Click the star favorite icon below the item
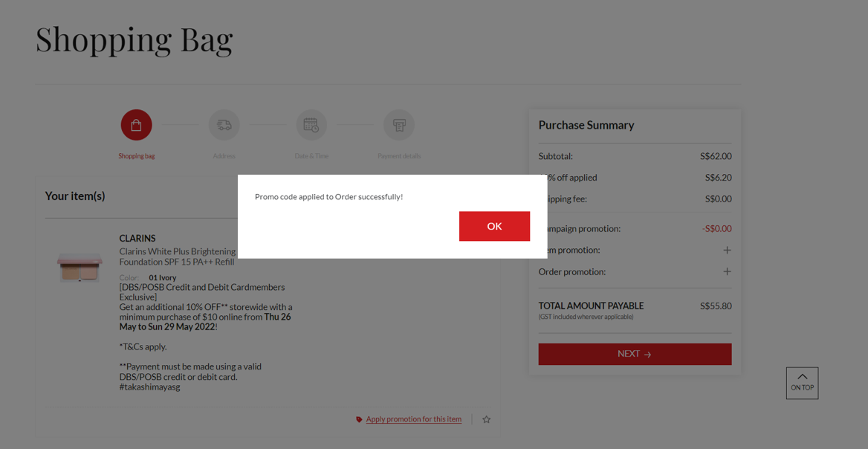Screen dimensions: 868x449 [487, 419]
